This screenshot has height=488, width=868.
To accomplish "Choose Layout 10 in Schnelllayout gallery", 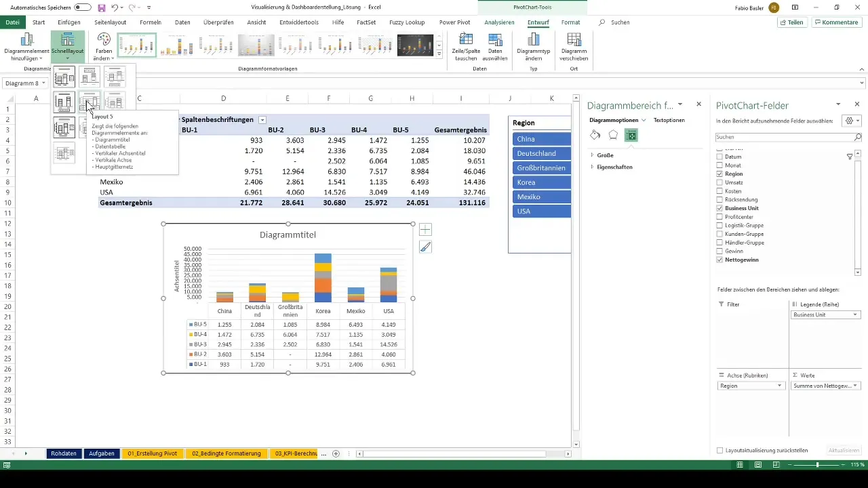I will pos(64,152).
